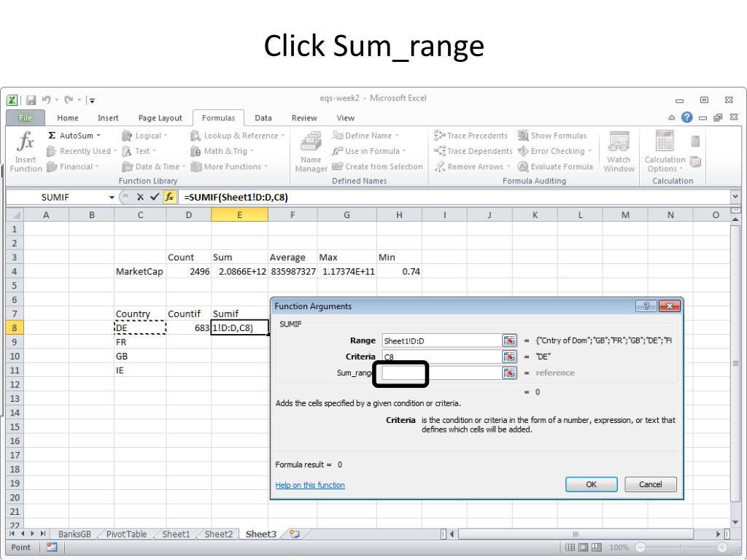Open the BanksGB sheet tab

pos(75,534)
